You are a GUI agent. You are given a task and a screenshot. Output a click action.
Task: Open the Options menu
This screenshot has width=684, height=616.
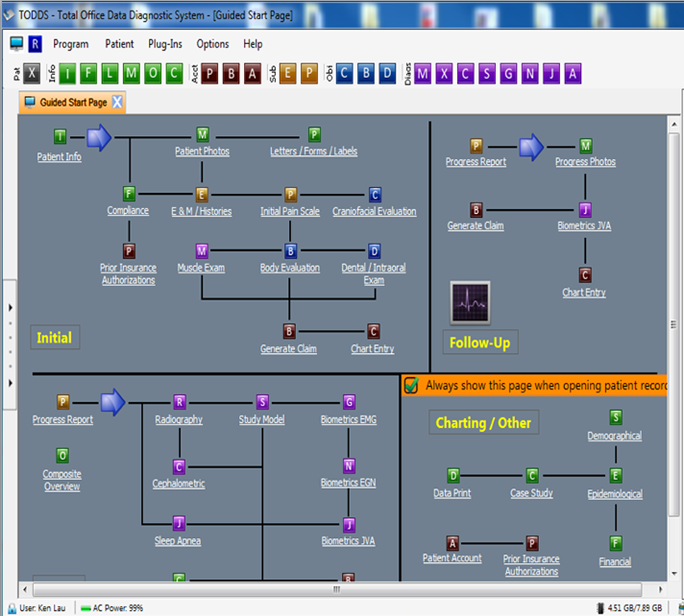[212, 44]
